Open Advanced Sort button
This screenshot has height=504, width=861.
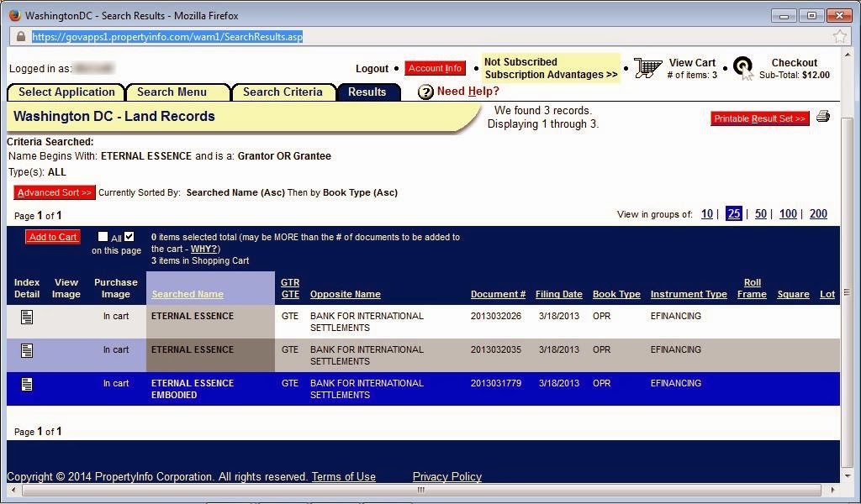(x=55, y=192)
